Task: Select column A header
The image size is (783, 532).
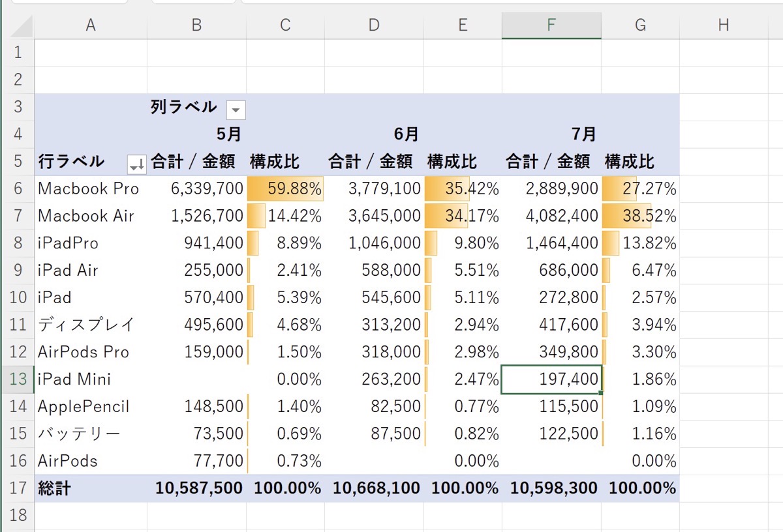Action: pos(91,25)
